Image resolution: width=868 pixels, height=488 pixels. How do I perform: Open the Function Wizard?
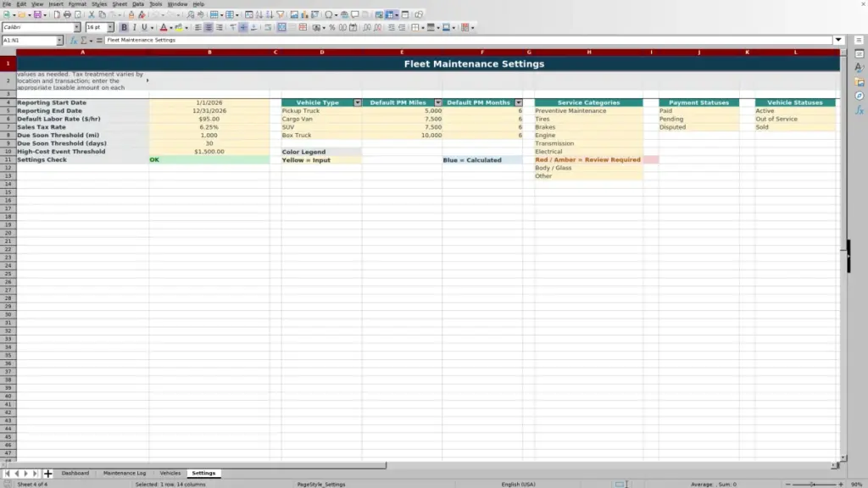[x=73, y=40]
